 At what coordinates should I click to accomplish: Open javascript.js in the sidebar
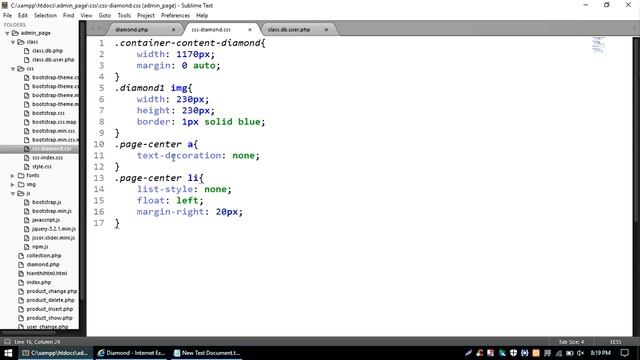point(46,220)
